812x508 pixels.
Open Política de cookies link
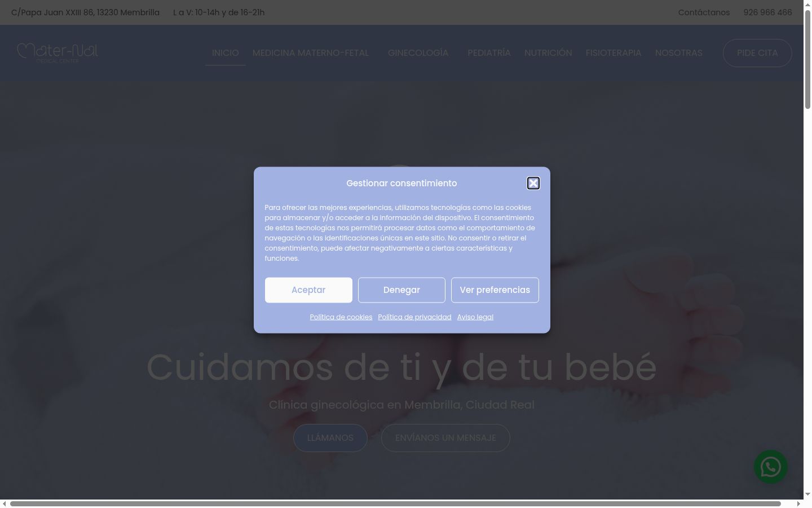tap(341, 317)
